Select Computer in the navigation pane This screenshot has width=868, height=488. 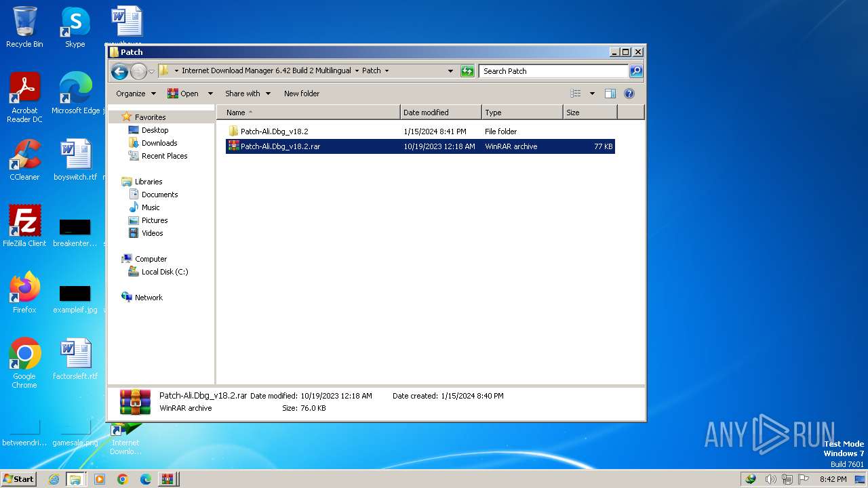pyautogui.click(x=151, y=259)
